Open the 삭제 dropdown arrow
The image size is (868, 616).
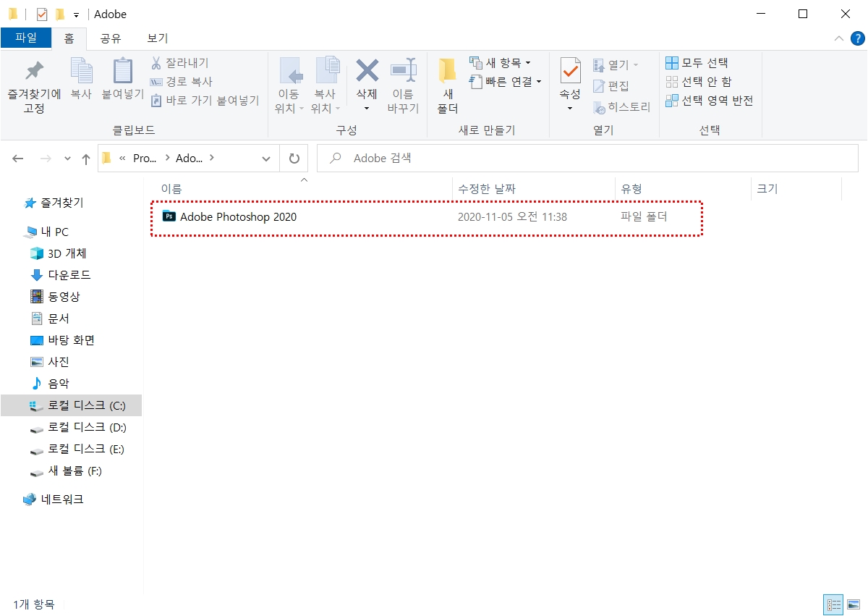367,109
